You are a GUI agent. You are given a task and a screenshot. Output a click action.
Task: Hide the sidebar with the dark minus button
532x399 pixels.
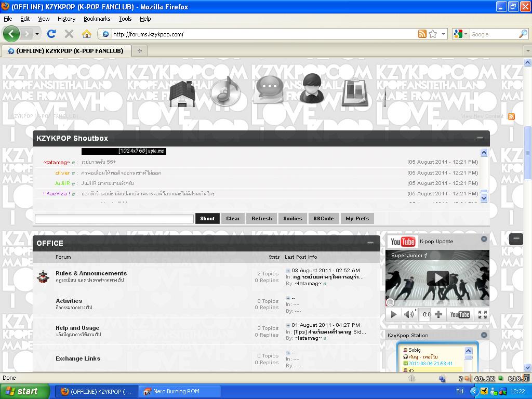(x=516, y=239)
